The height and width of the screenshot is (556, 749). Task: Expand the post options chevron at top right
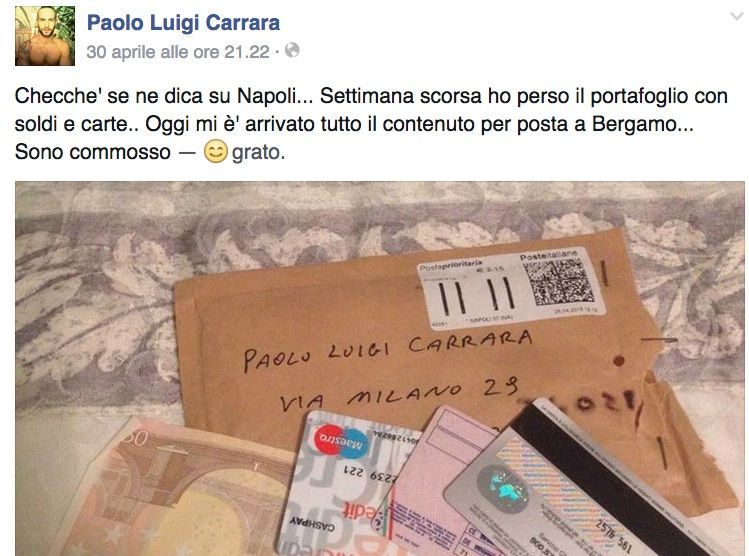tap(737, 17)
